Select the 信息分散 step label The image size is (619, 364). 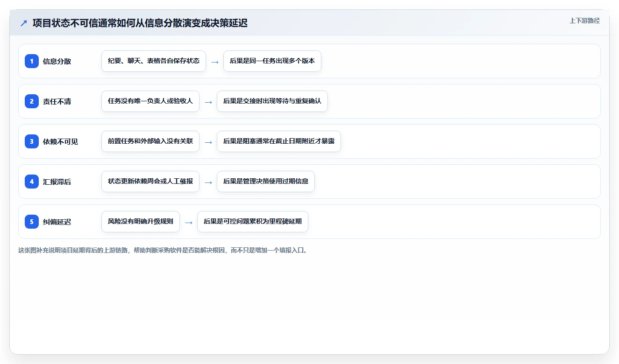(57, 61)
